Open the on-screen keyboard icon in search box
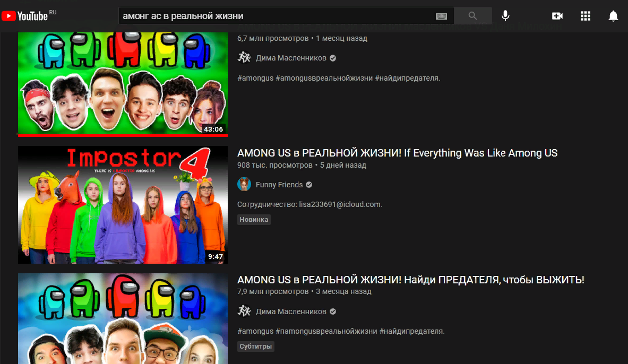The height and width of the screenshot is (364, 628). point(441,16)
